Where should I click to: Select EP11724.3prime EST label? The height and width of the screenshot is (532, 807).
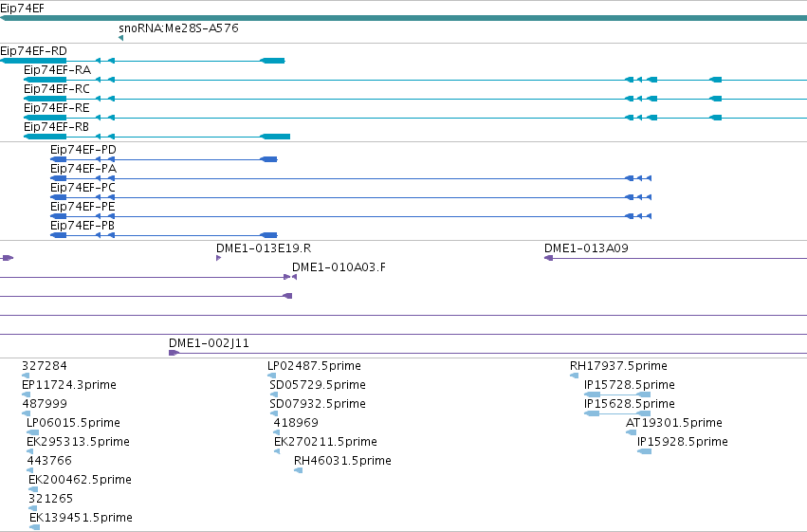coord(69,385)
